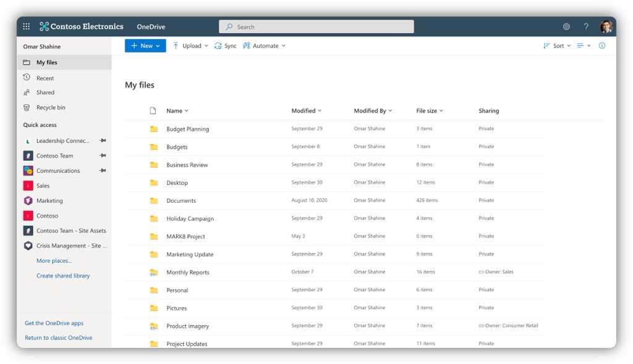
Task: Sort by the Name column header
Action: 177,111
